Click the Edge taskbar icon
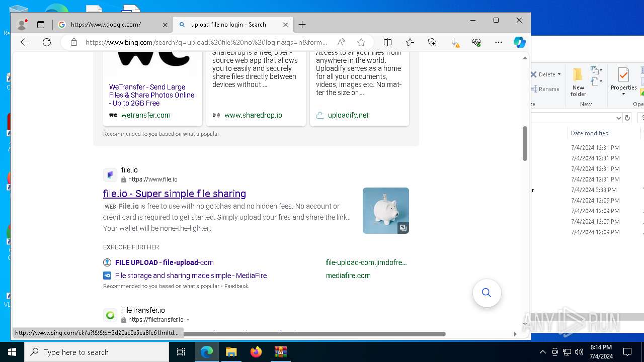Viewport: 644px width, 362px height. click(207, 352)
